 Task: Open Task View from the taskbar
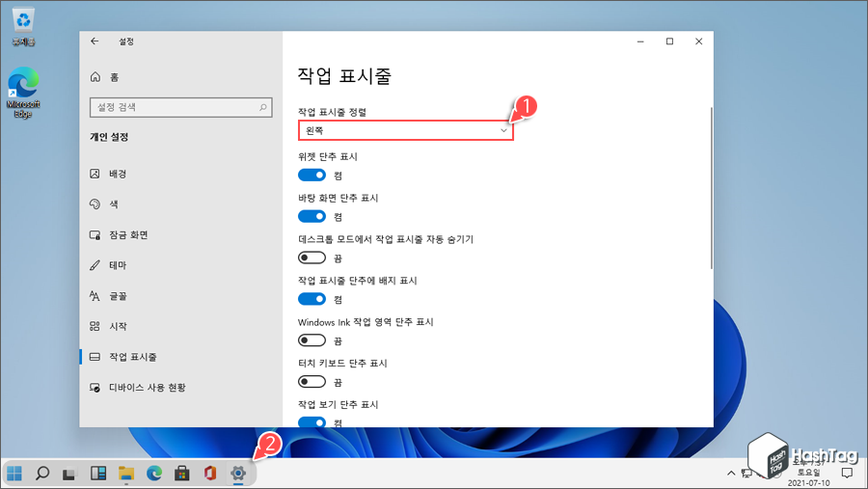coord(68,474)
